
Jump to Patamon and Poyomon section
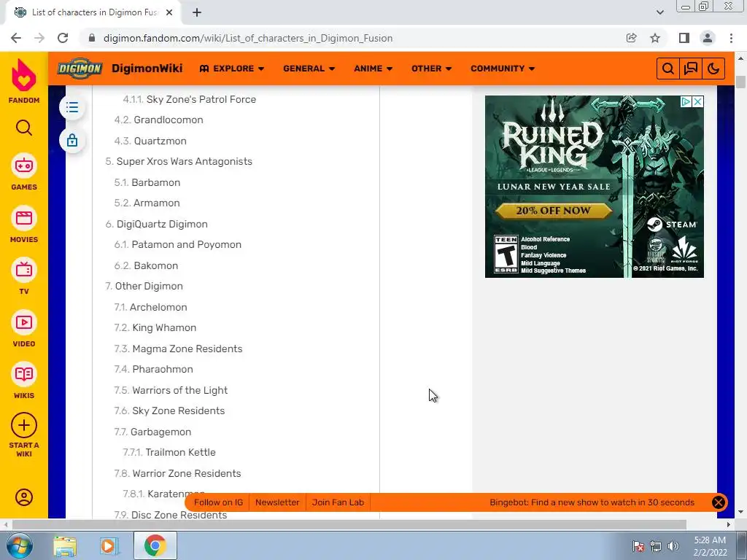[x=186, y=244]
